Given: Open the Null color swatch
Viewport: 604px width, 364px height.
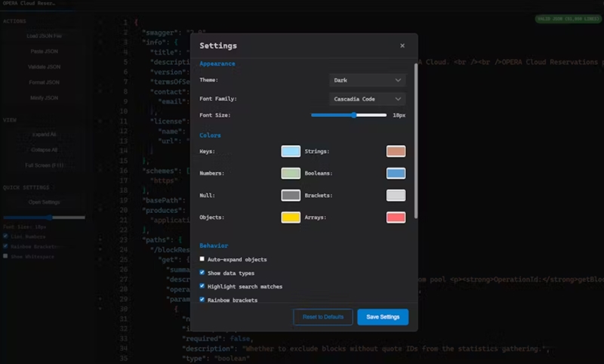Looking at the screenshot, I should [291, 196].
